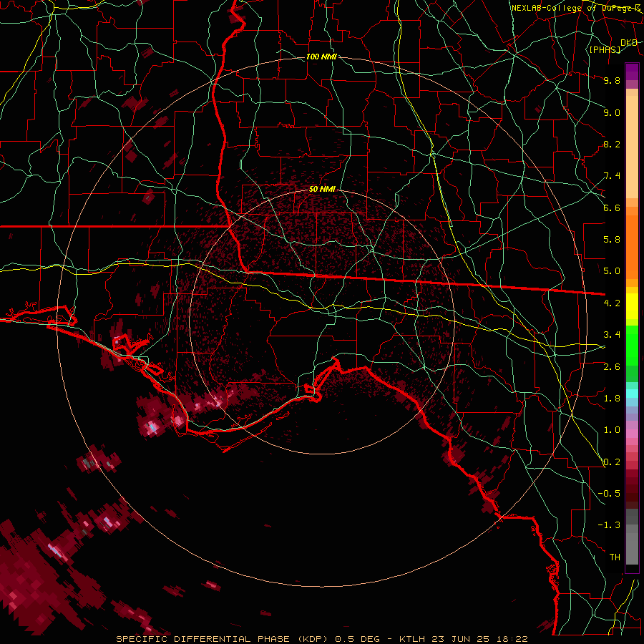Click the bottom caption naming KDP and KTLH
This screenshot has height=644, width=644.
click(322, 639)
